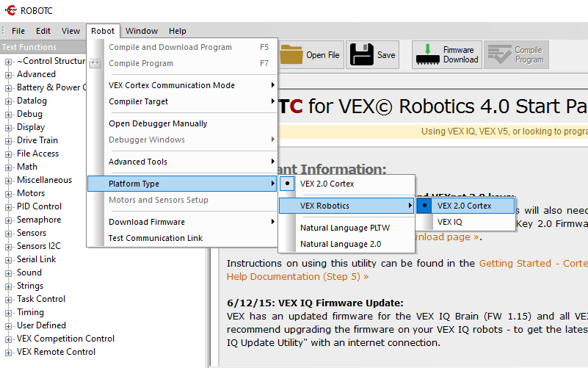The width and height of the screenshot is (588, 368).
Task: Open Help Documentation (Step 5) link
Action: [x=297, y=277]
